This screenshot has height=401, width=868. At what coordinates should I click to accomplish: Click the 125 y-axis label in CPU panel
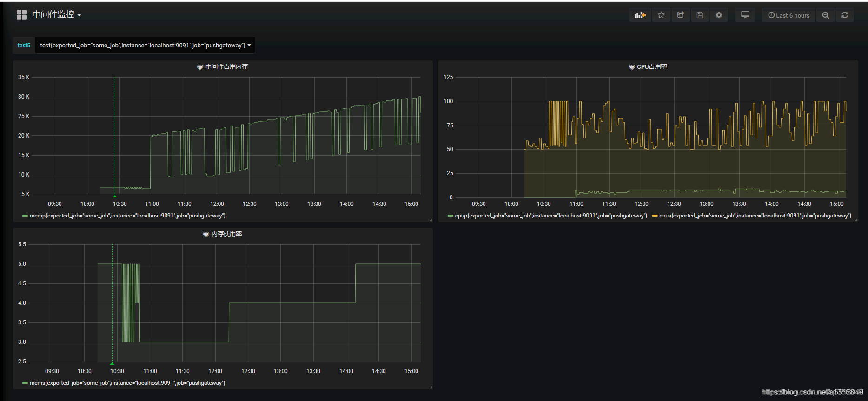pyautogui.click(x=448, y=77)
